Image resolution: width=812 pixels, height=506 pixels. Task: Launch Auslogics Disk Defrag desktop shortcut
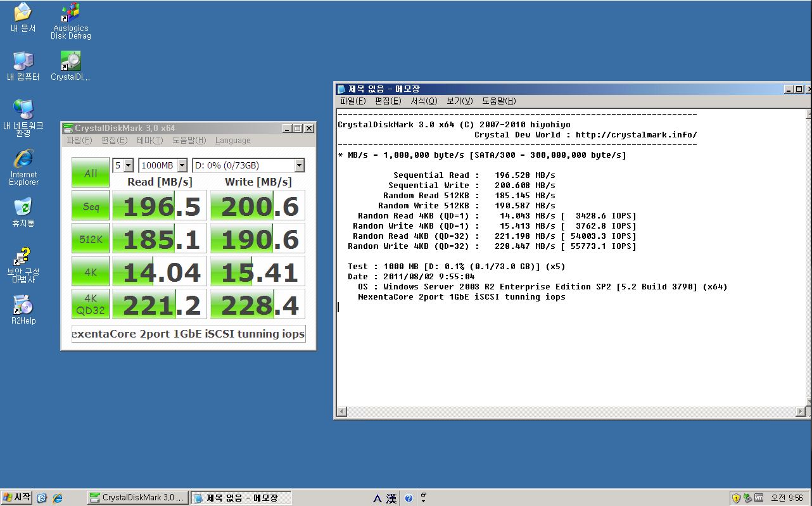[x=71, y=21]
